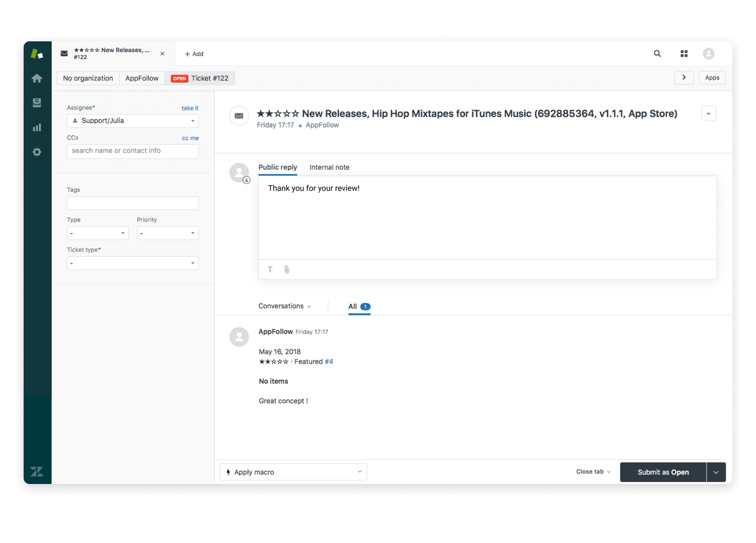
Task: Click Submit as Open button
Action: coord(663,472)
